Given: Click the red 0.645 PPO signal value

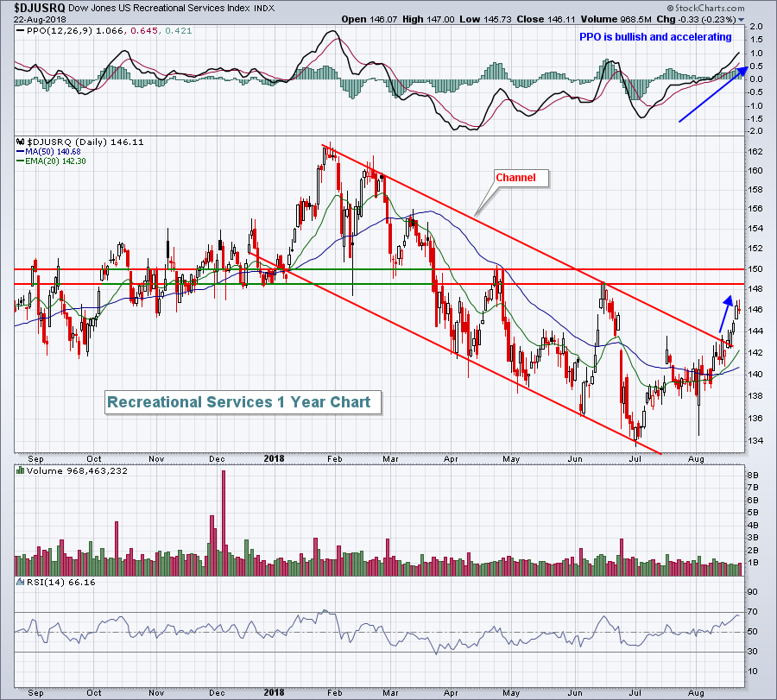Looking at the screenshot, I should tap(144, 31).
